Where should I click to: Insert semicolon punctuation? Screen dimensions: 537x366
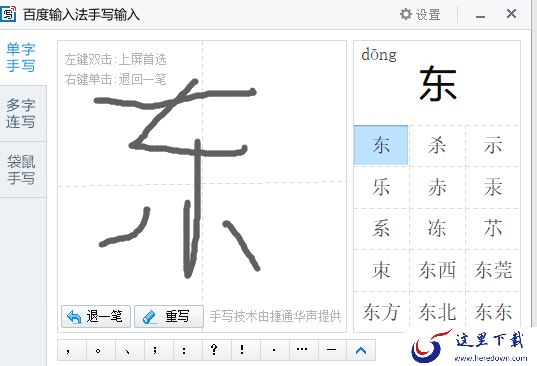point(159,350)
